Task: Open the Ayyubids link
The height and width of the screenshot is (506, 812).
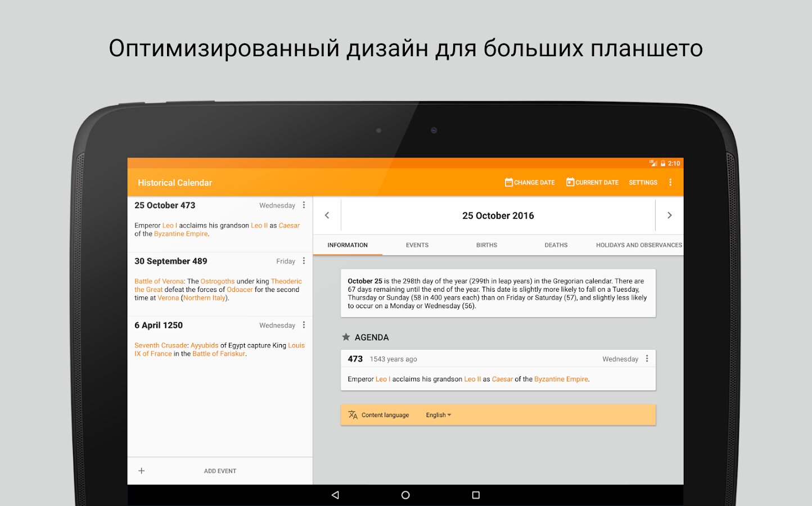Action: (x=205, y=345)
